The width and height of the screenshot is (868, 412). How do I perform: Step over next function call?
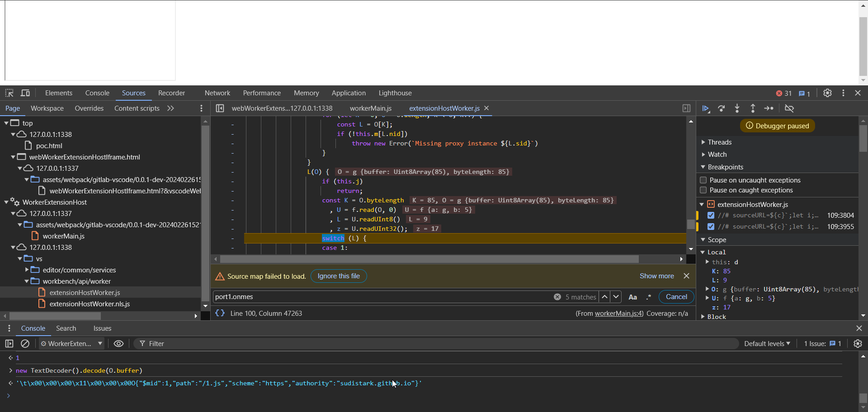(x=722, y=108)
